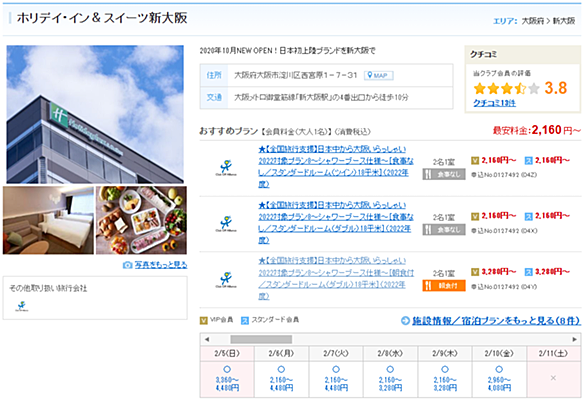Viewport: 586px width, 403px height.
Task: Click 新大阪 in the area breadcrumb
Action: [x=564, y=21]
